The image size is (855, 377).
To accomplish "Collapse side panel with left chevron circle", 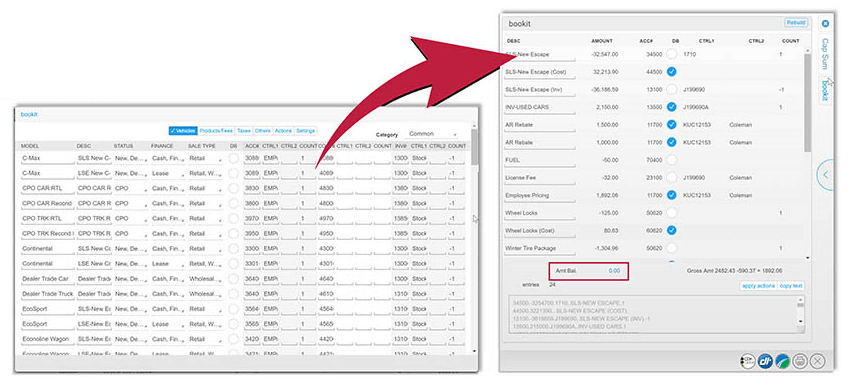I will pyautogui.click(x=826, y=175).
